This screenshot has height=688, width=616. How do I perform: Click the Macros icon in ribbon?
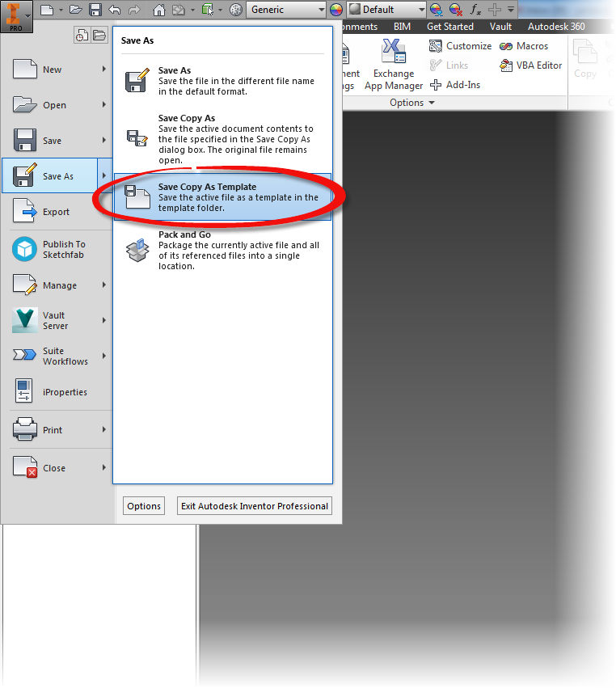click(x=506, y=46)
